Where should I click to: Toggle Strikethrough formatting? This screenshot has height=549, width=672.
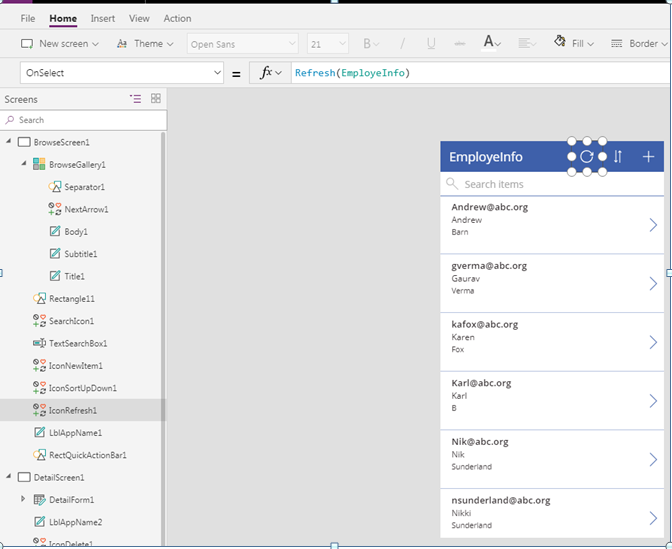click(x=460, y=44)
